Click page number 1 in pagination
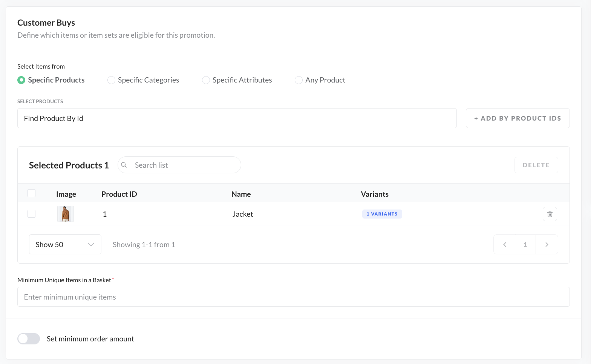This screenshot has width=591, height=364. pyautogui.click(x=525, y=245)
